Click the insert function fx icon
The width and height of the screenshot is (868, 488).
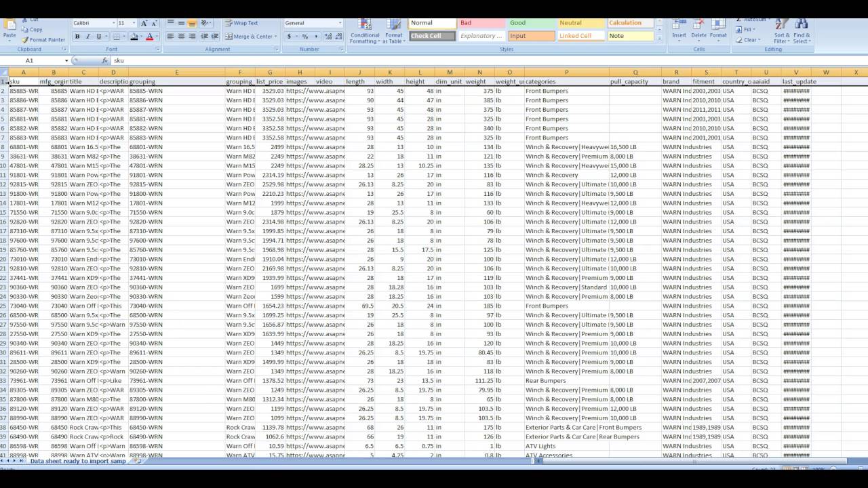pyautogui.click(x=105, y=60)
